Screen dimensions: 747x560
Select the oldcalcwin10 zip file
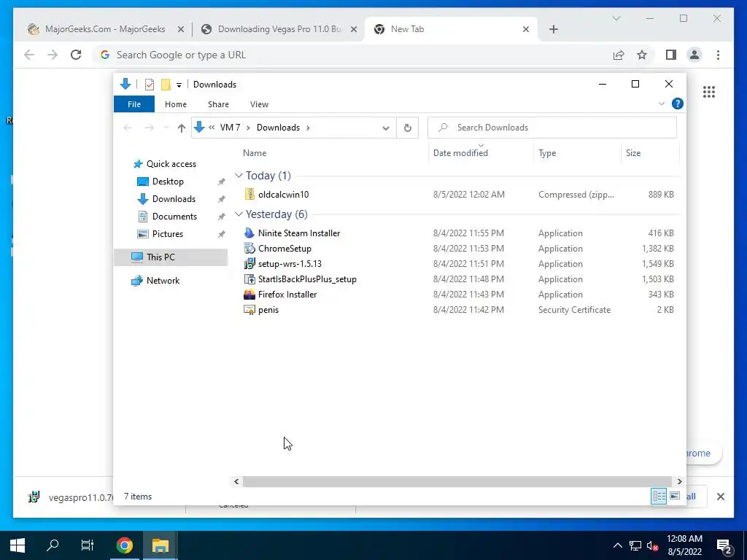point(283,194)
